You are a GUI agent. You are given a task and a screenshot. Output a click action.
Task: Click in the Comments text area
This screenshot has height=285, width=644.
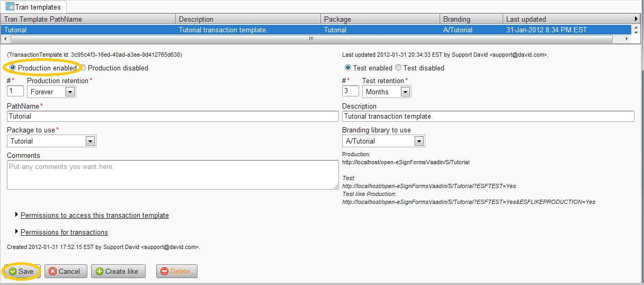click(x=173, y=175)
